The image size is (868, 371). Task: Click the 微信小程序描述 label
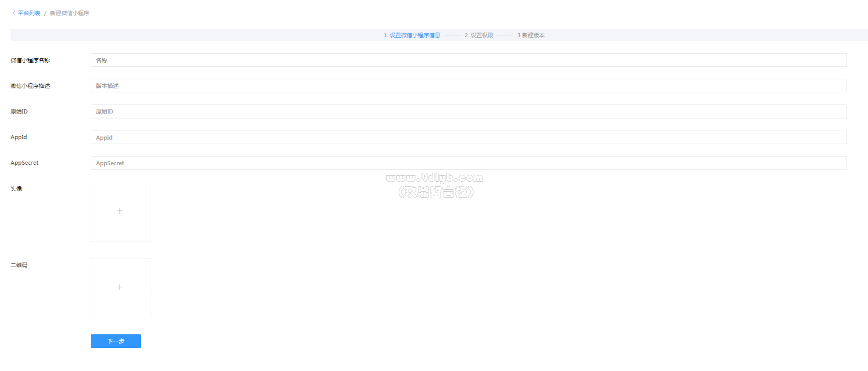pyautogui.click(x=30, y=86)
